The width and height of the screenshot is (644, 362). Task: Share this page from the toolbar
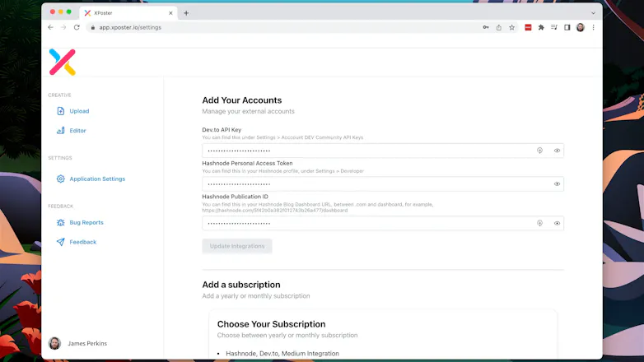tap(498, 27)
